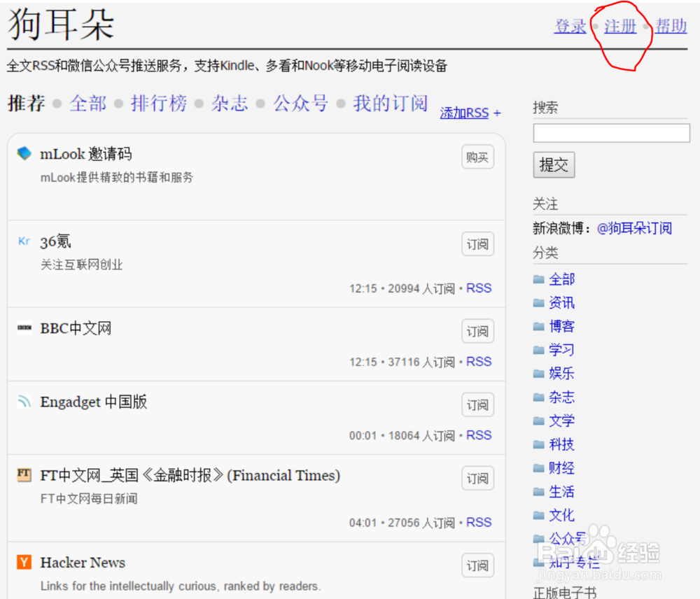Click the Engadget 中国版 RSS feed icon
Viewport: 700px width, 599px height.
[x=24, y=401]
